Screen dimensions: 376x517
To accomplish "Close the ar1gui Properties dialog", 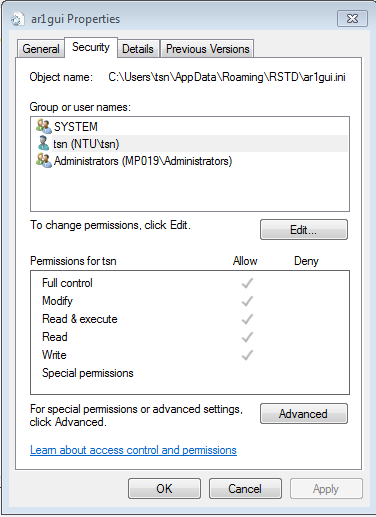I will point(352,18).
